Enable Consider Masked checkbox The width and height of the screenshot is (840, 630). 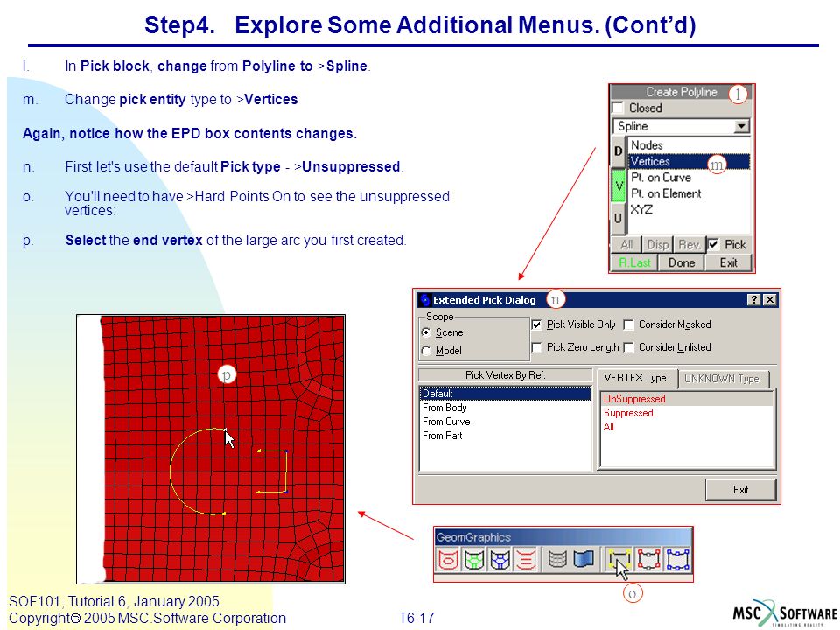point(629,325)
